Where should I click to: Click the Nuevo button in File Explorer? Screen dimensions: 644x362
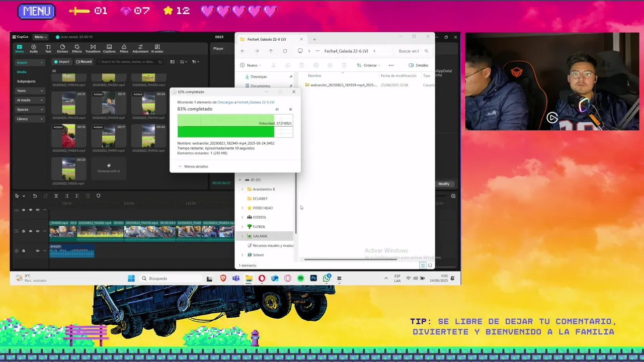click(x=250, y=65)
